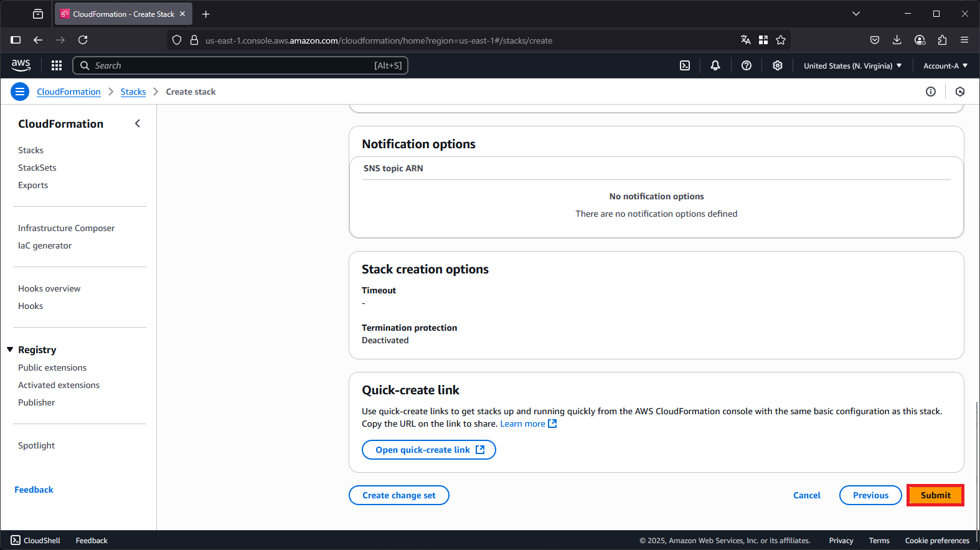The image size is (980, 550).
Task: Open the region selector United States (N. Virginia)
Action: click(852, 65)
